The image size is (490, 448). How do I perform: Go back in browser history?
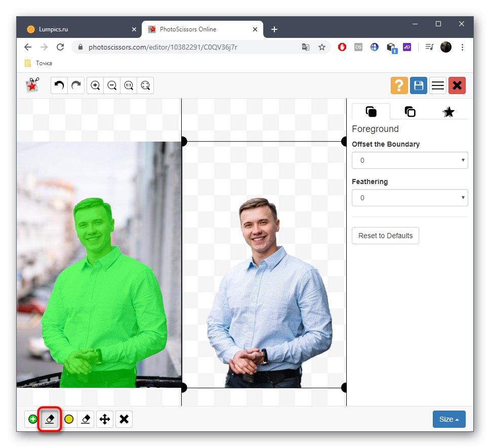[x=28, y=47]
